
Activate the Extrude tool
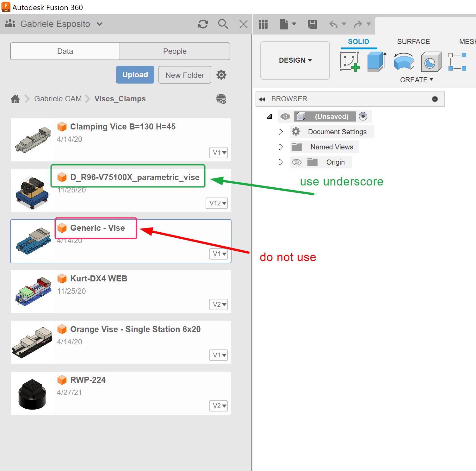tap(376, 62)
